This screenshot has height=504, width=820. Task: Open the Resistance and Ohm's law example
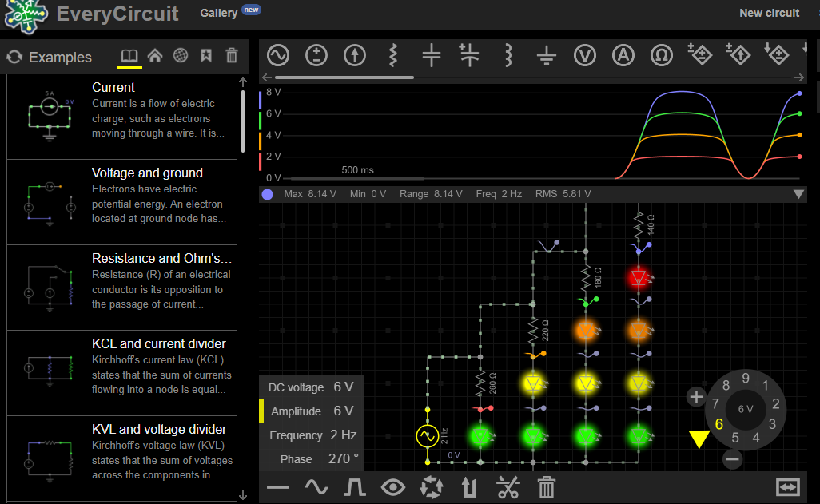tap(121, 288)
